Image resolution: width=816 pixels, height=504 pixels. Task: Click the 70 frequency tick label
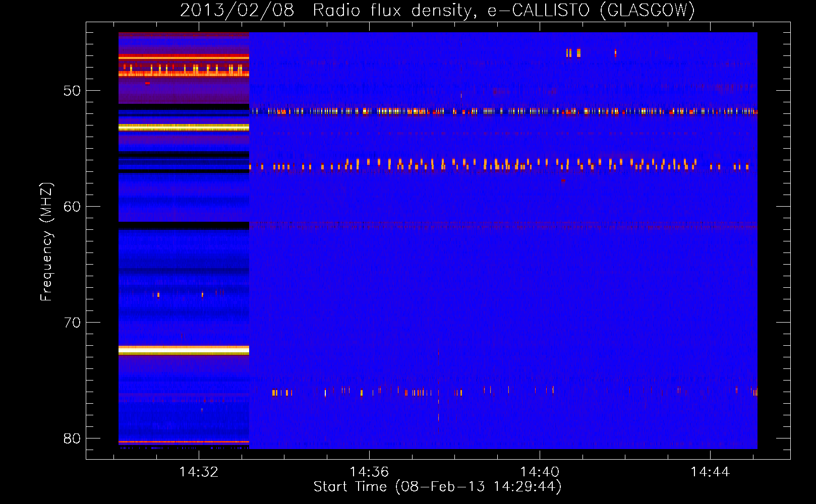coord(72,323)
